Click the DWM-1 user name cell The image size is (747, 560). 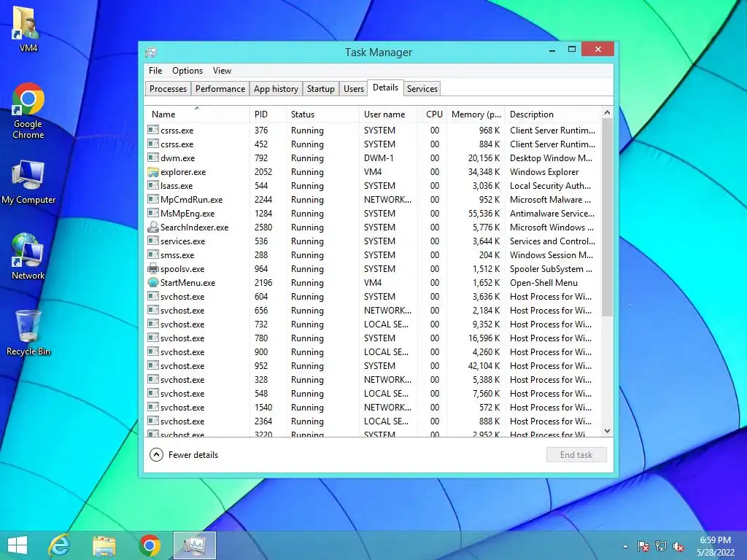tap(379, 157)
